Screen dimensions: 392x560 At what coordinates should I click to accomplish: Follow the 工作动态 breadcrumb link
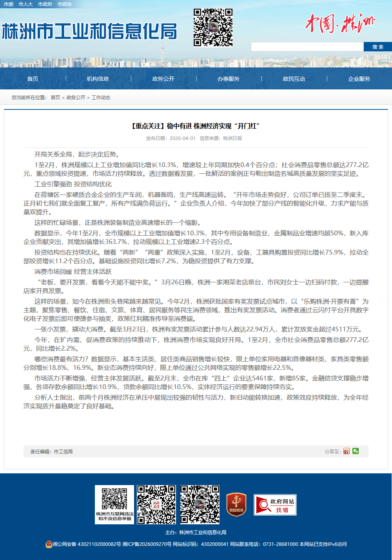(x=101, y=98)
